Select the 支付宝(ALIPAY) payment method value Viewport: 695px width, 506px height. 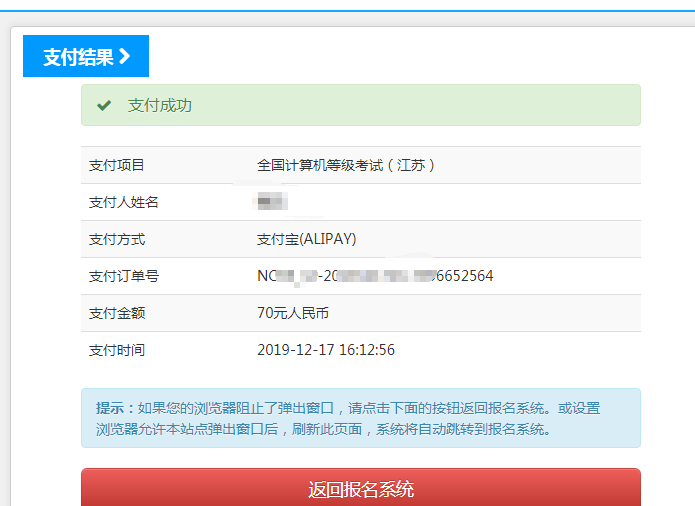tap(307, 239)
